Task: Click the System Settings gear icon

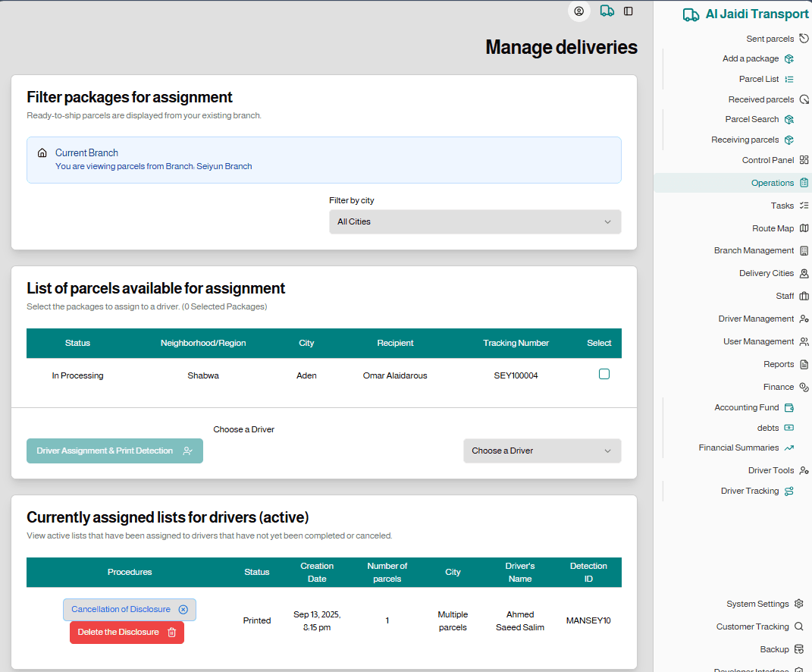Action: (798, 604)
